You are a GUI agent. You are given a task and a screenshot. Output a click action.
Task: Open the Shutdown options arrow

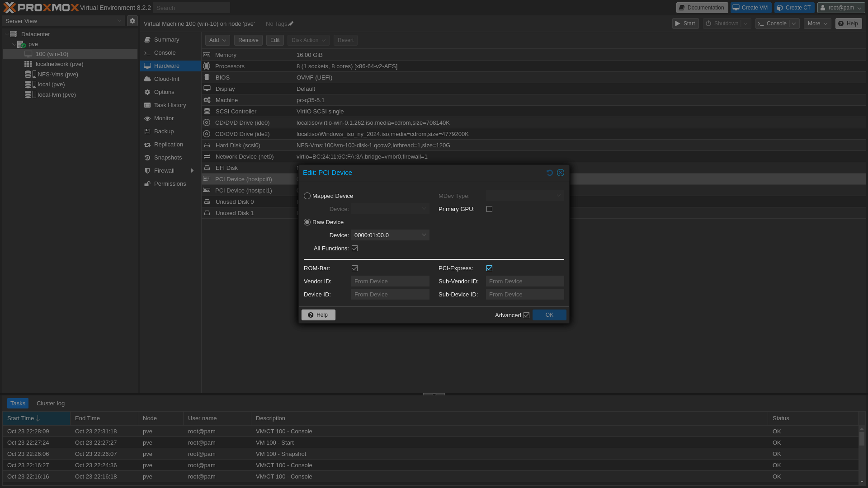coord(746,23)
